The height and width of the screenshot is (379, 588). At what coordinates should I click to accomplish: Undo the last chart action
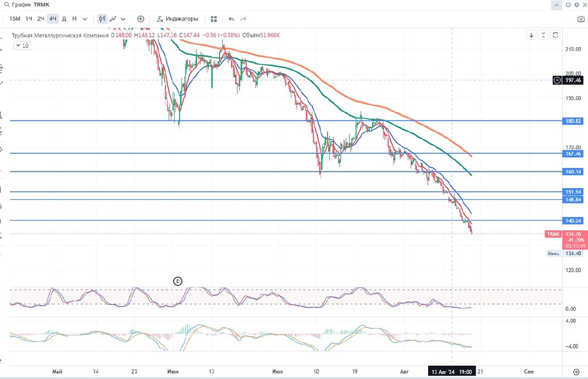231,19
